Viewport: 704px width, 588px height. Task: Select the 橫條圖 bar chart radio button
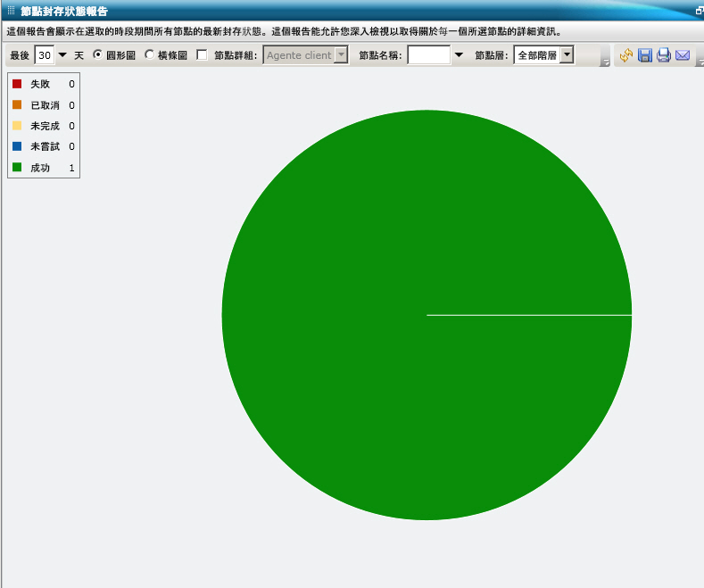(x=150, y=54)
